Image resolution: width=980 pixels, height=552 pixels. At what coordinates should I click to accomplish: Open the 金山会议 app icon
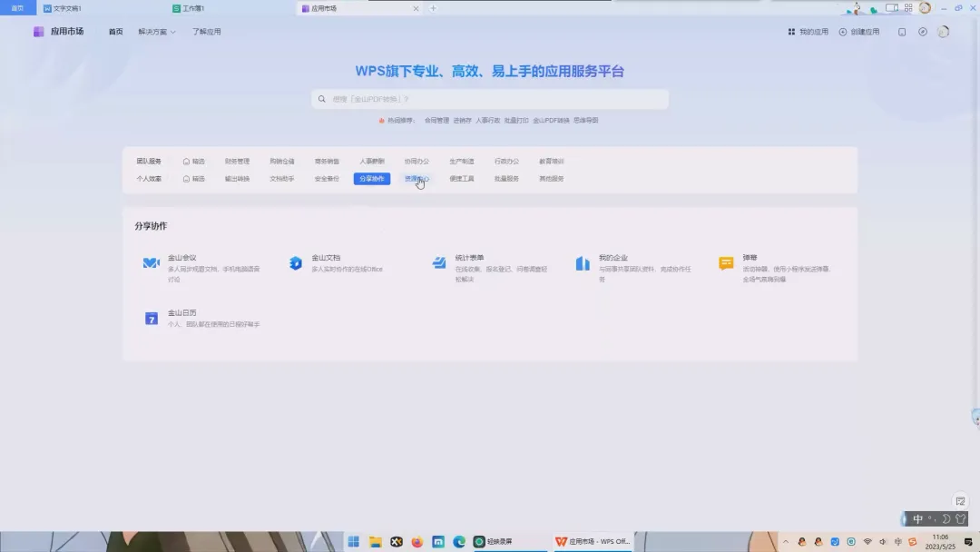point(152,263)
